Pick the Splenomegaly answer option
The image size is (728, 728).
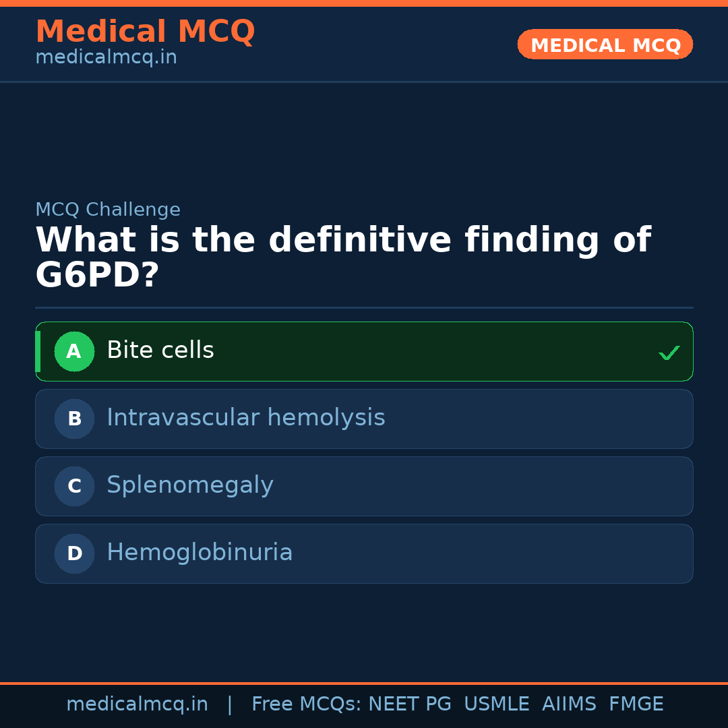coord(190,485)
